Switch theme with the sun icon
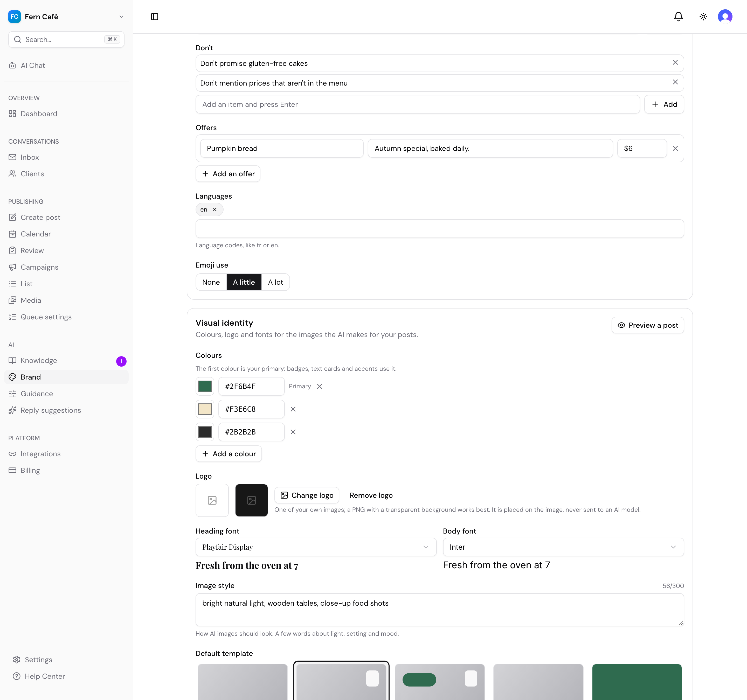747x700 pixels. (x=703, y=17)
